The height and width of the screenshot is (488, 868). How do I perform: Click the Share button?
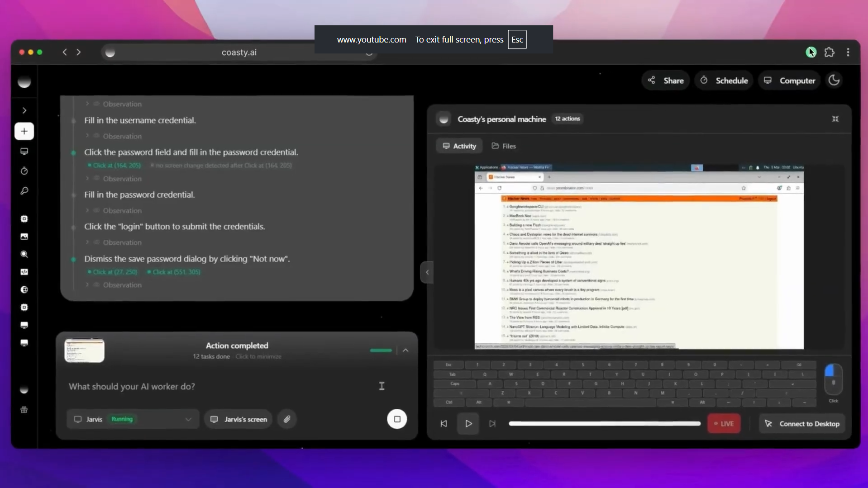[x=666, y=81]
